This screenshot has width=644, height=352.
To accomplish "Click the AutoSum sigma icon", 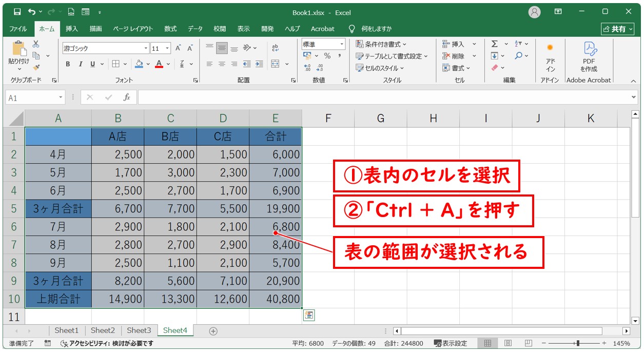I will pyautogui.click(x=494, y=44).
